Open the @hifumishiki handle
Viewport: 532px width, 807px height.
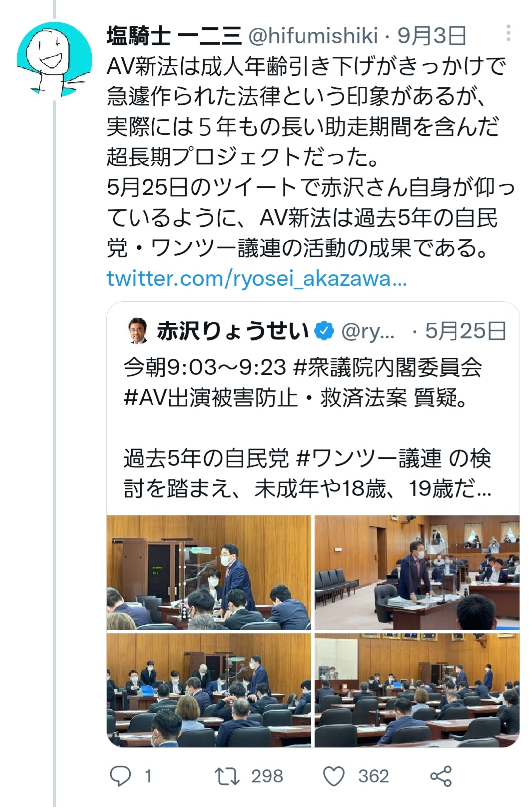312,35
